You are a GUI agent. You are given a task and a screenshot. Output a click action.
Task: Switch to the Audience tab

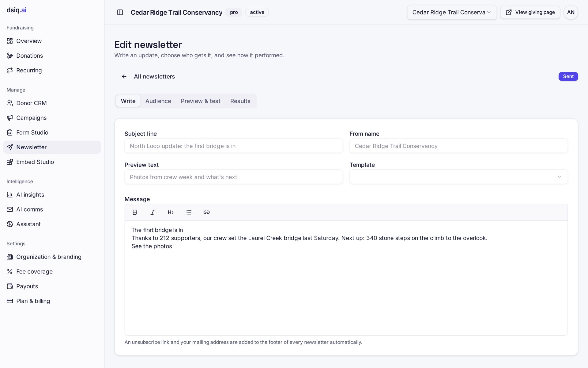click(x=158, y=101)
